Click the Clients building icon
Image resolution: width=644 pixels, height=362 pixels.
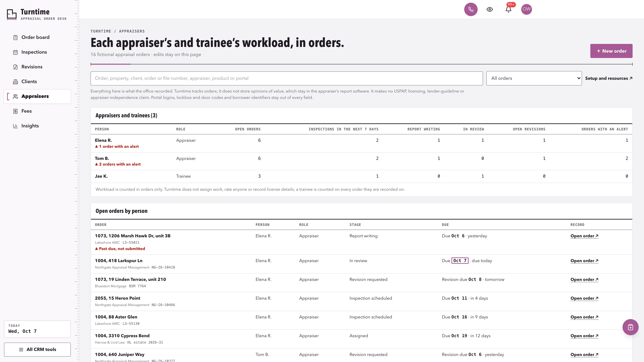[15, 82]
